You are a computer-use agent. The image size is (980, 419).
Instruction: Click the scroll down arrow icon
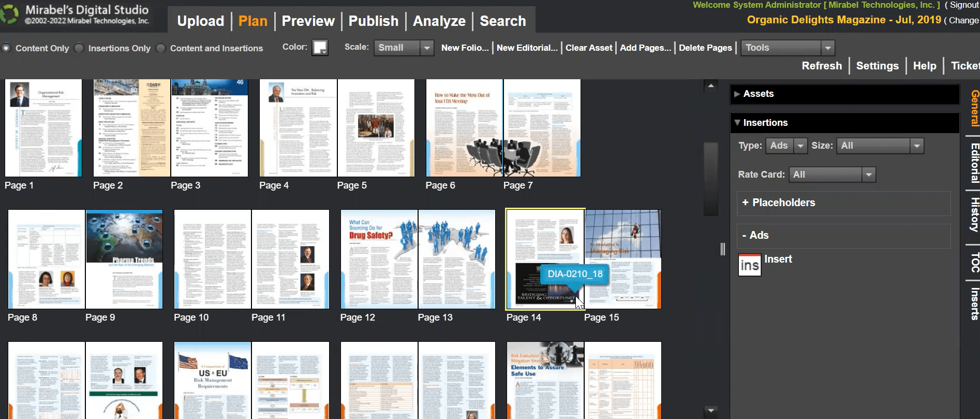711,411
